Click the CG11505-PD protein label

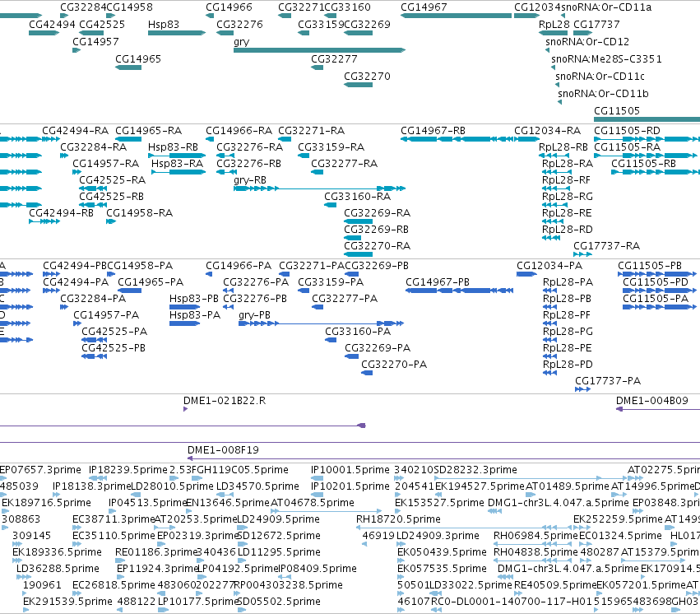pos(656,282)
